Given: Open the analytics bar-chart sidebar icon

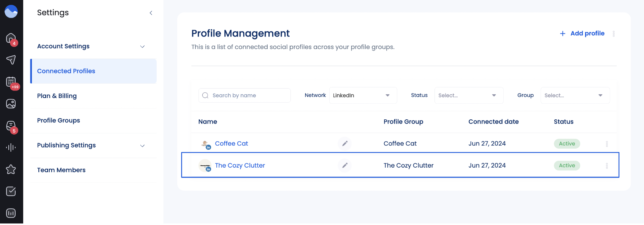Looking at the screenshot, I should click(11, 213).
